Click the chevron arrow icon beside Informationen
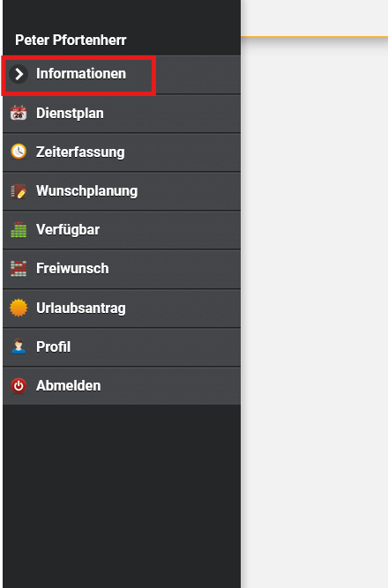 [x=19, y=74]
